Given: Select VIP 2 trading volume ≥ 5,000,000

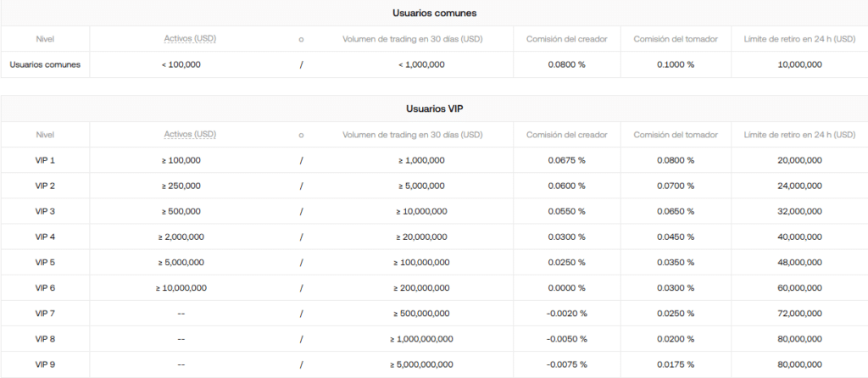Looking at the screenshot, I should [421, 186].
